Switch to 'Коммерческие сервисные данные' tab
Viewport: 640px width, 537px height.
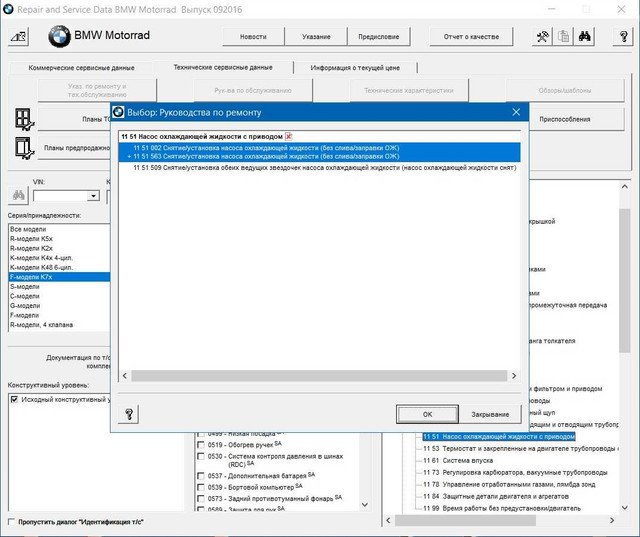coord(81,68)
